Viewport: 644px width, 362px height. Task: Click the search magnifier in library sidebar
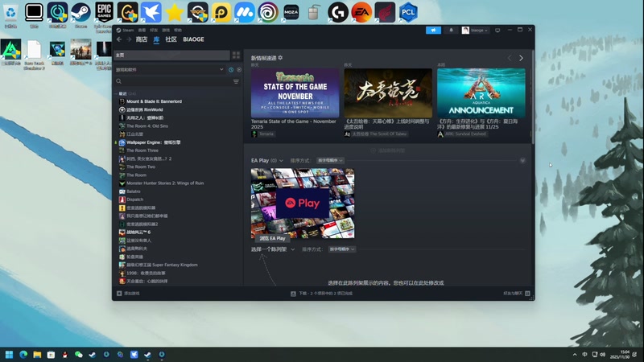(118, 81)
